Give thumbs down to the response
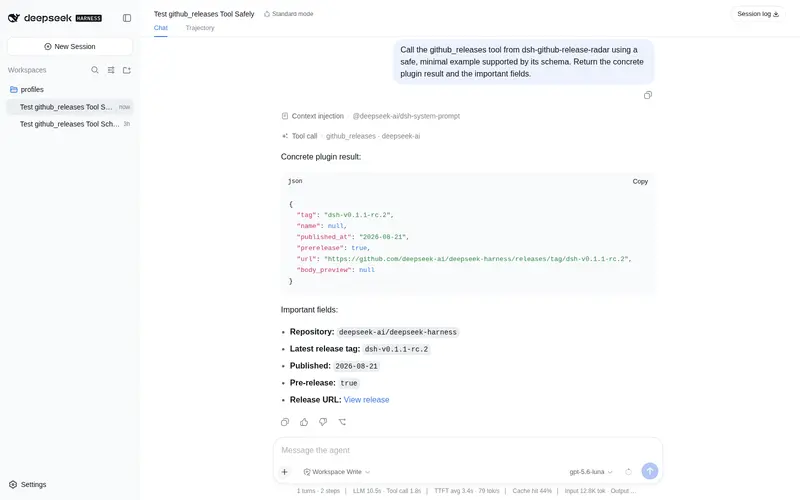 tap(323, 422)
